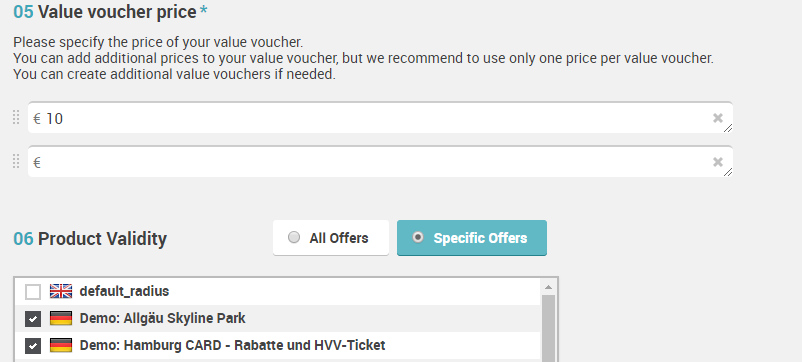Grab the drag handle of €10 row
This screenshot has height=362, width=802.
(16, 118)
